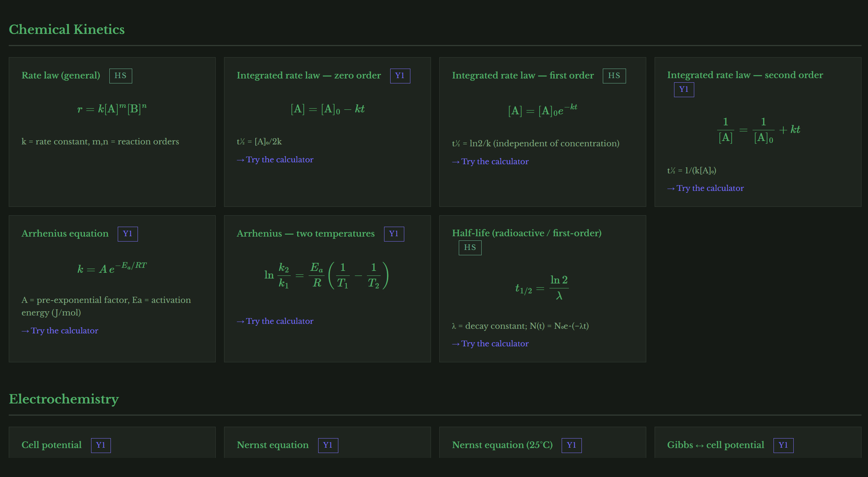Click Y1 badge beside Gibbs ↔ cell potential
Image resolution: width=868 pixels, height=477 pixels.
tap(783, 445)
